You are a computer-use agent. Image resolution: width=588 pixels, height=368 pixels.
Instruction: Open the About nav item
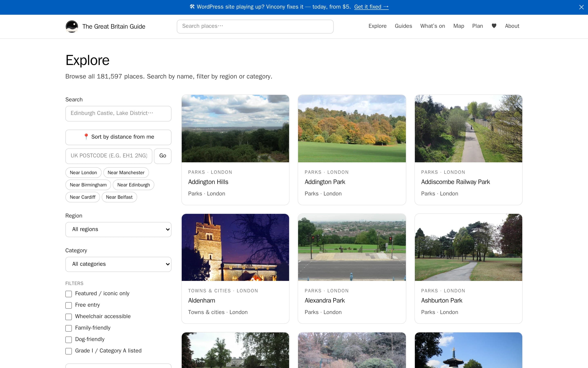point(512,26)
